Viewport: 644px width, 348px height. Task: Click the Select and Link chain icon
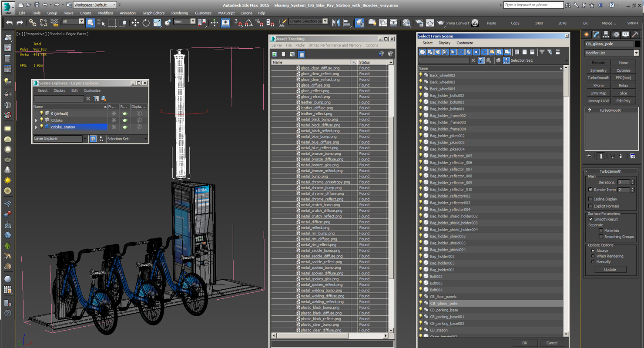coord(33,23)
